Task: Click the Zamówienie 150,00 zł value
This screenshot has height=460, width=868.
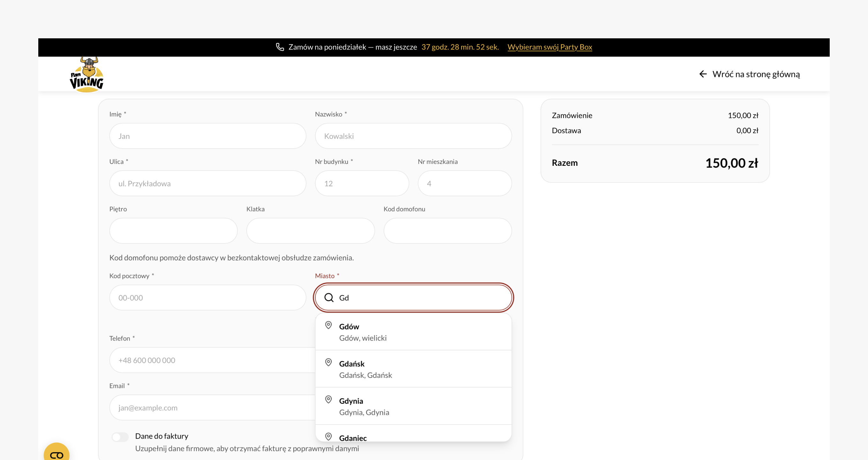Action: pos(743,115)
